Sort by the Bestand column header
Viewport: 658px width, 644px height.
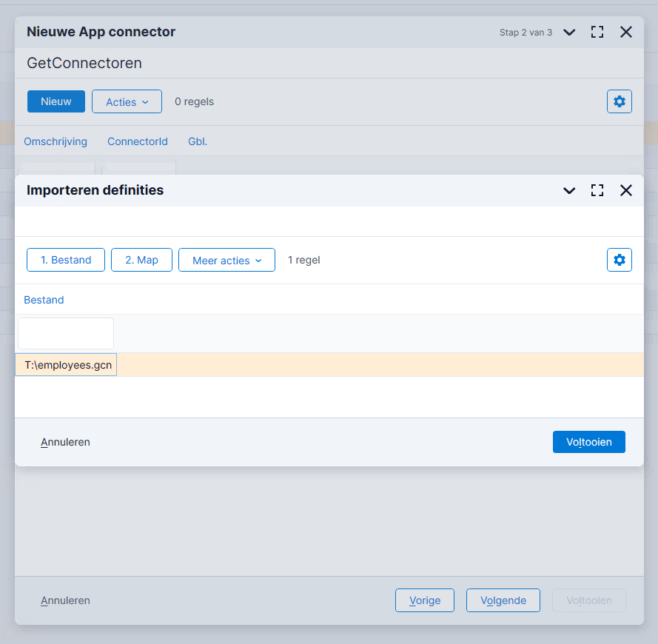pyautogui.click(x=44, y=300)
